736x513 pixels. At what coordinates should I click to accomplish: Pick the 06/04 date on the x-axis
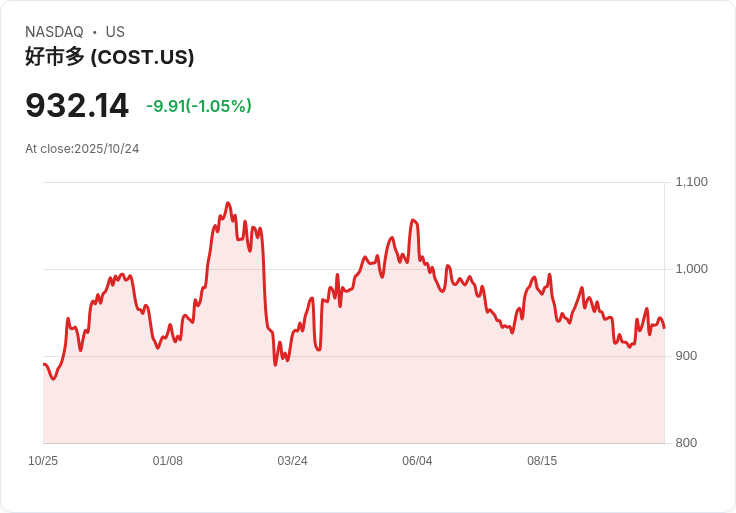pyautogui.click(x=417, y=461)
